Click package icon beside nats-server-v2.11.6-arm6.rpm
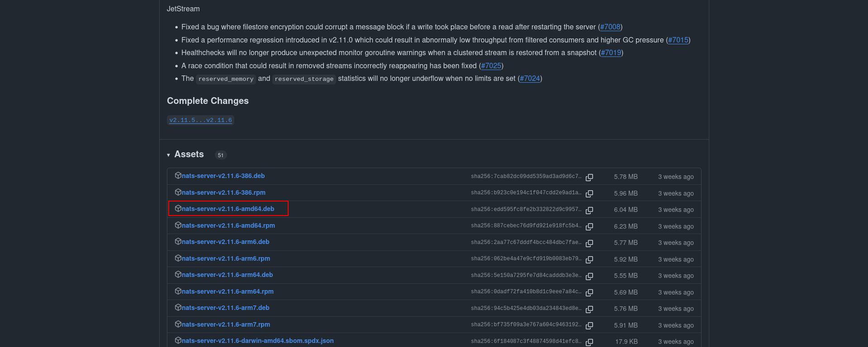 click(178, 258)
